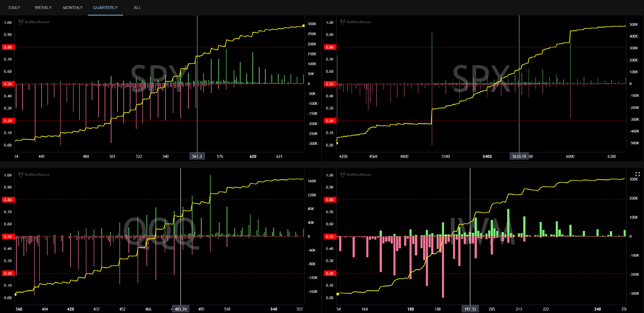Click the 300K value on SPY right axis
The image size is (644, 313).
click(x=312, y=24)
